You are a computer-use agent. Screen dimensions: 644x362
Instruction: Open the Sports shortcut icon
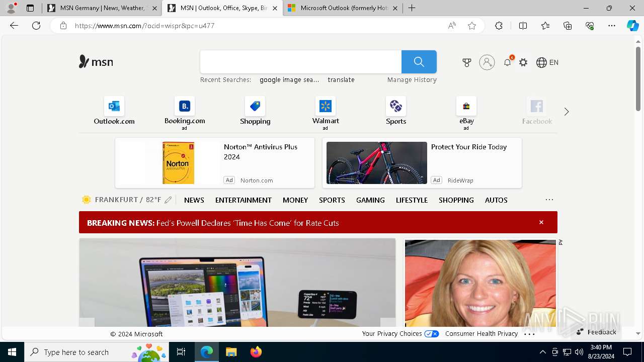396,106
